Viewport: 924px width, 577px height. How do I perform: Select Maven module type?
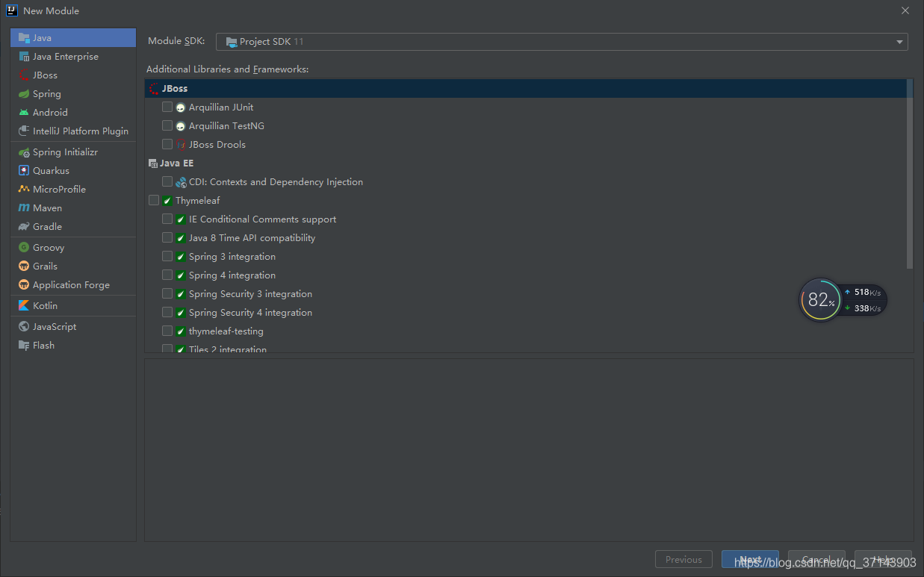pyautogui.click(x=73, y=208)
